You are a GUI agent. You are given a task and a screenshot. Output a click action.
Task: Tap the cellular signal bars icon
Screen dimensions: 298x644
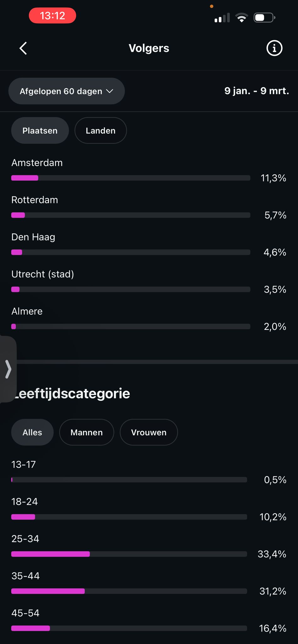click(x=222, y=18)
